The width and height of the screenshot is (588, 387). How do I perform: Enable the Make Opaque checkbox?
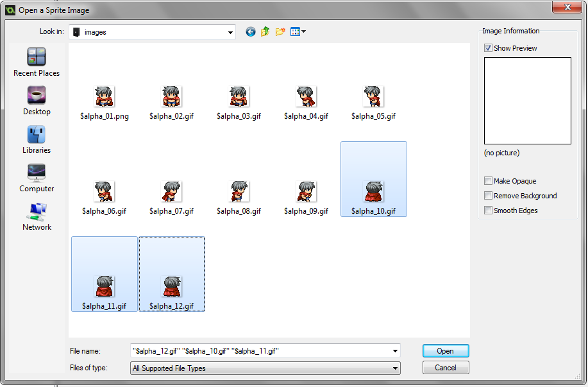tap(488, 181)
